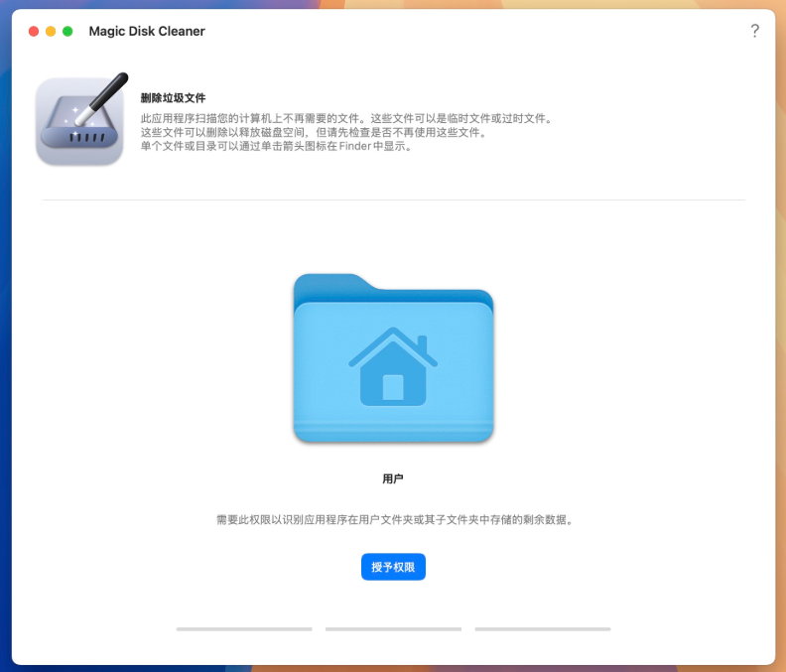The height and width of the screenshot is (672, 786).
Task: Click the description line mentioning Finder
Action: [x=276, y=146]
